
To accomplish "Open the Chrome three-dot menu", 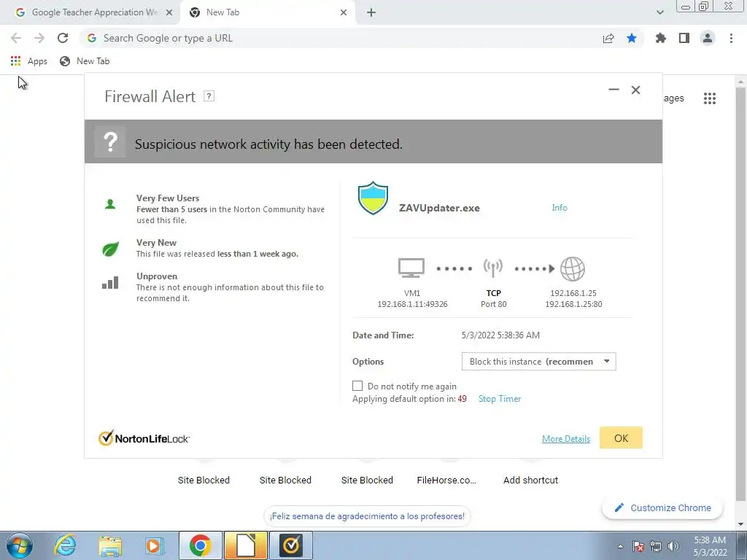I will 731,38.
